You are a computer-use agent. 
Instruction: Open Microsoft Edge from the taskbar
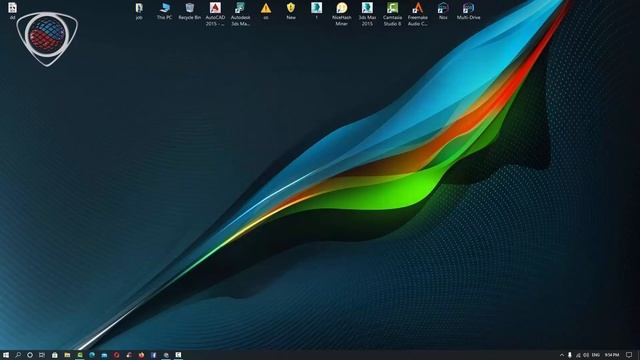click(x=92, y=355)
